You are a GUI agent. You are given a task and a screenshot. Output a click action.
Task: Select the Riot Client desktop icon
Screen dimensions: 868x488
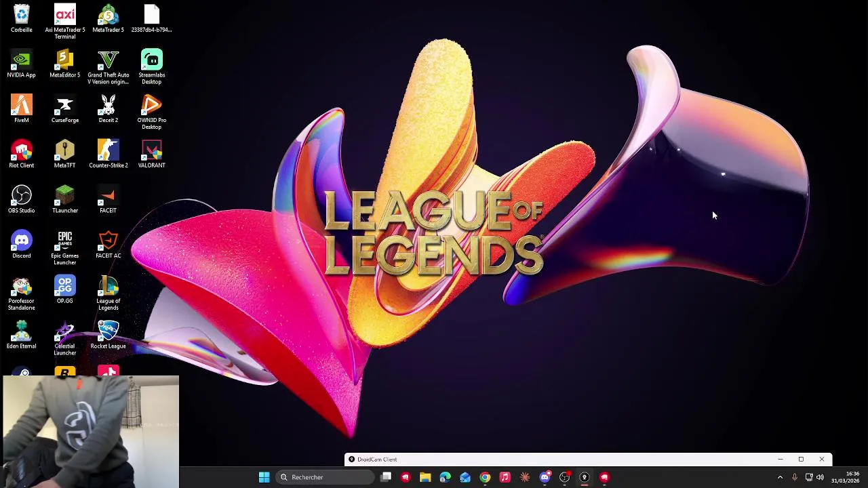tap(22, 154)
